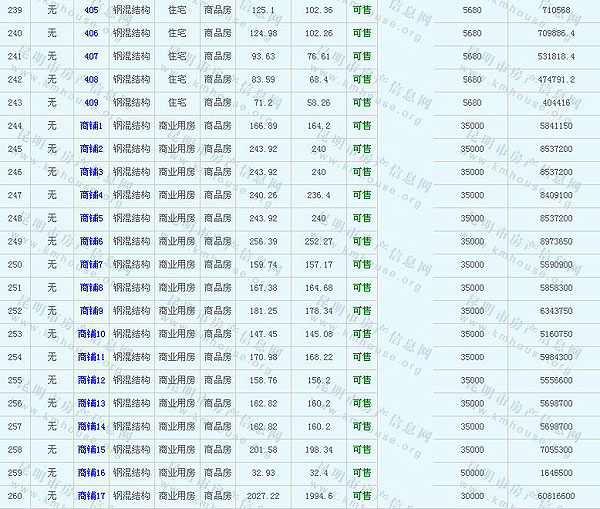Open the 商铺12 shop link
Image resolution: width=600 pixels, height=509 pixels.
(91, 380)
